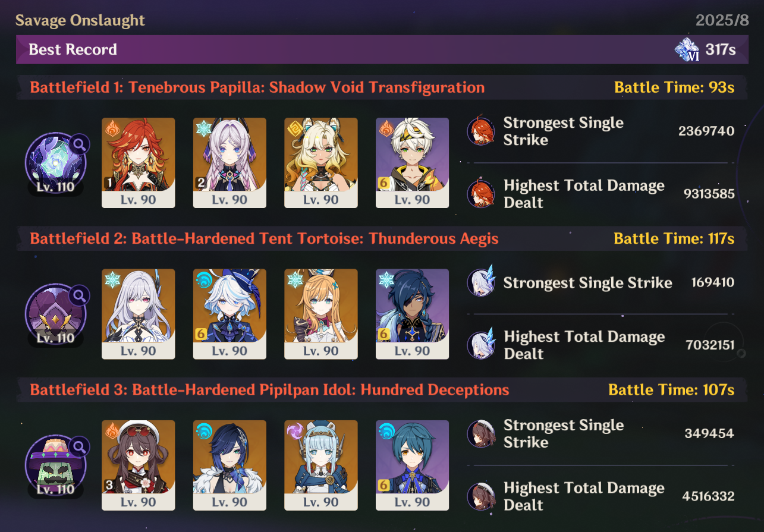Click magnifier on Battlefield 3 boss
The height and width of the screenshot is (532, 764).
click(79, 446)
